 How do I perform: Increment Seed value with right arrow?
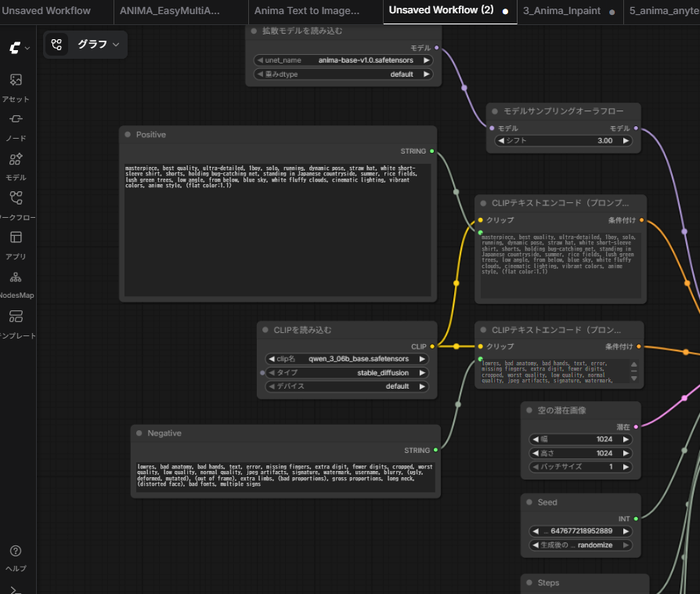(x=626, y=531)
